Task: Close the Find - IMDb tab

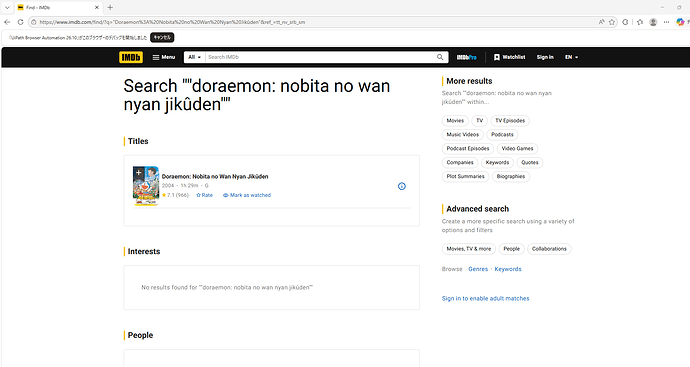Action: click(97, 7)
